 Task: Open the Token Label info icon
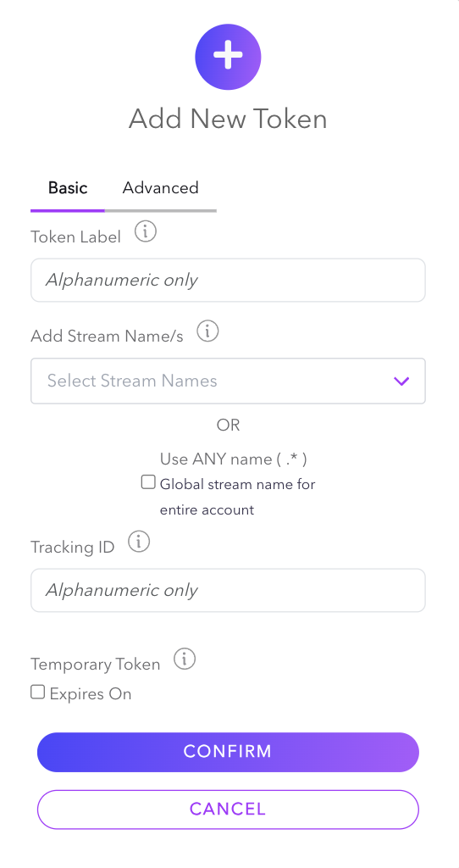tap(146, 232)
